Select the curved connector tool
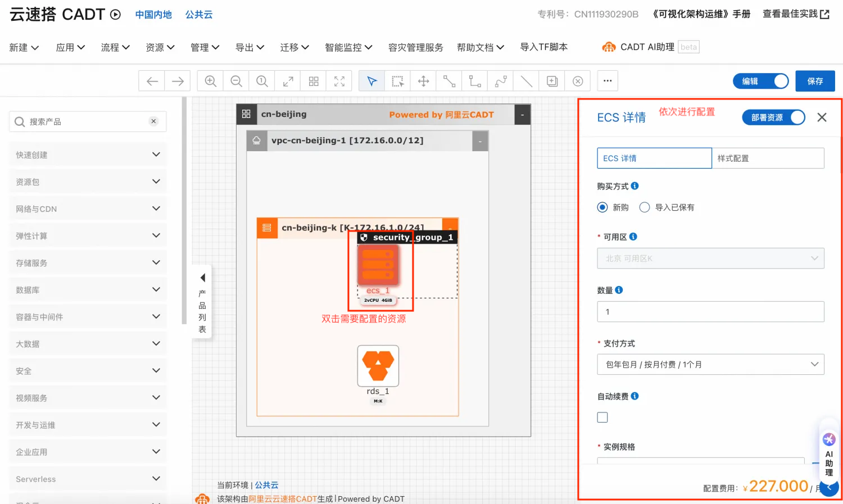Screen dimensions: 843x504 [501, 81]
